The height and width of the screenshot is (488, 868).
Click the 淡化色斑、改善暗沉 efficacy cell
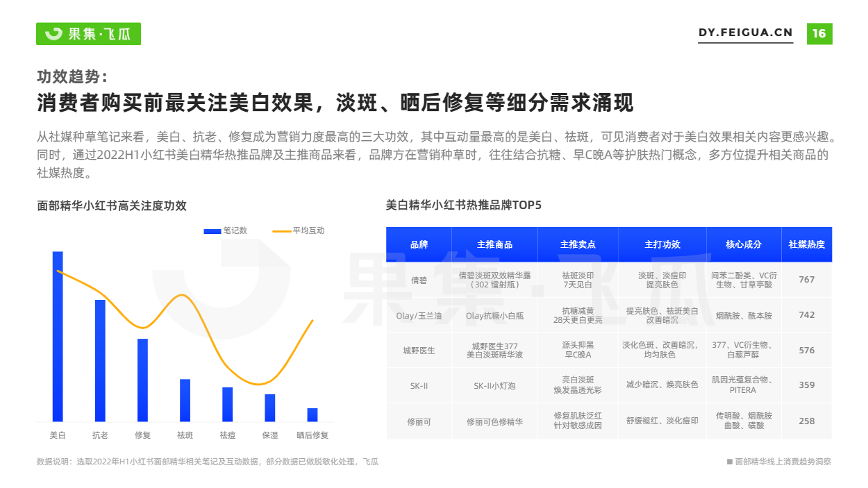click(662, 351)
